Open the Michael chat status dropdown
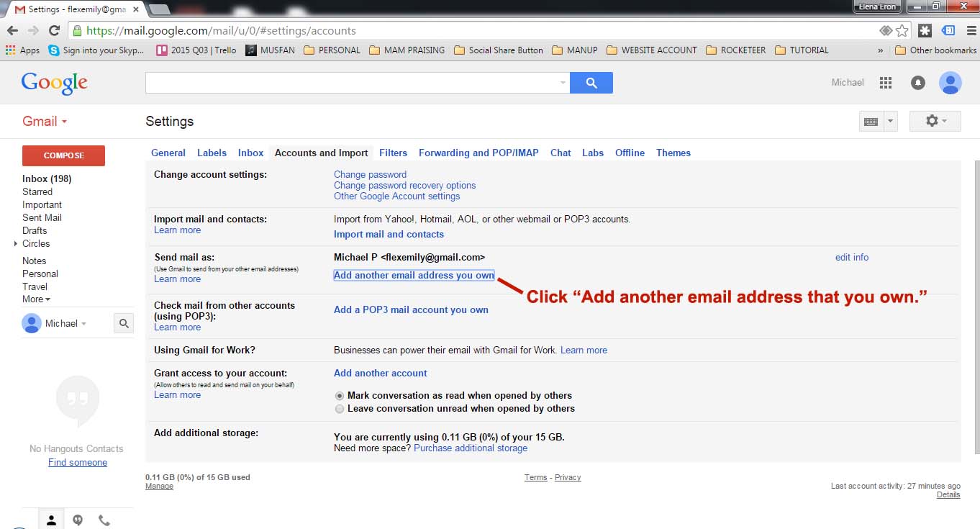Screen dimensions: 980x529 (81, 323)
